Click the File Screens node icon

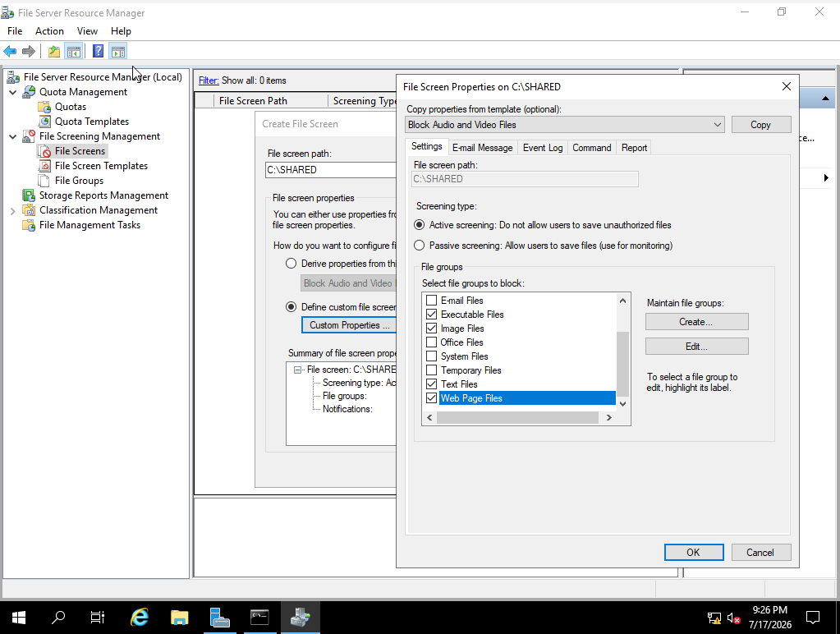(x=44, y=151)
